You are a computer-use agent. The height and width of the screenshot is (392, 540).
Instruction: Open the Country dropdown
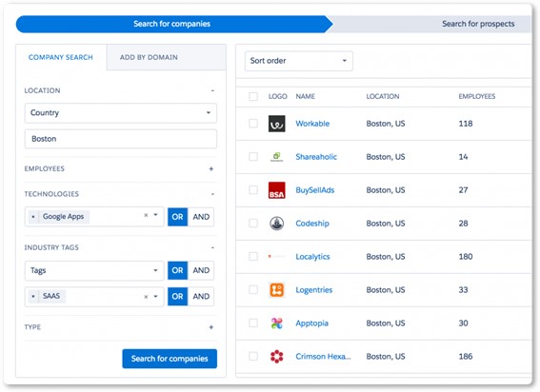121,113
